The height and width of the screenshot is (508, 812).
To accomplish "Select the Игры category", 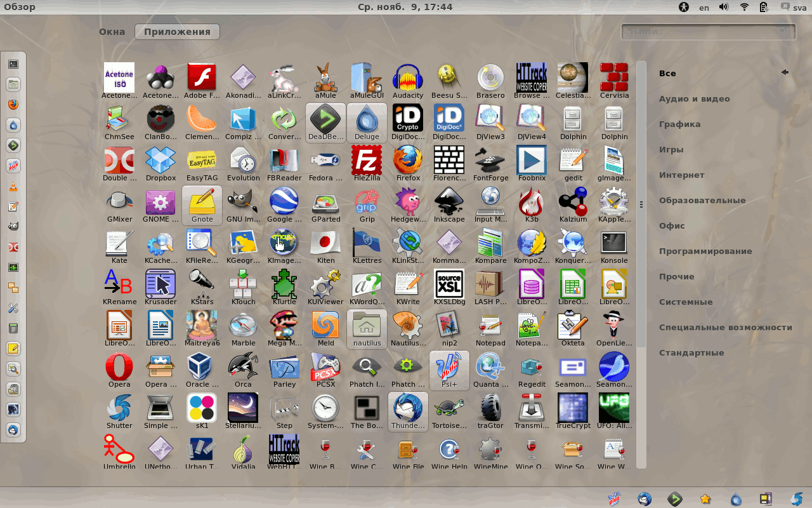I will pyautogui.click(x=671, y=149).
